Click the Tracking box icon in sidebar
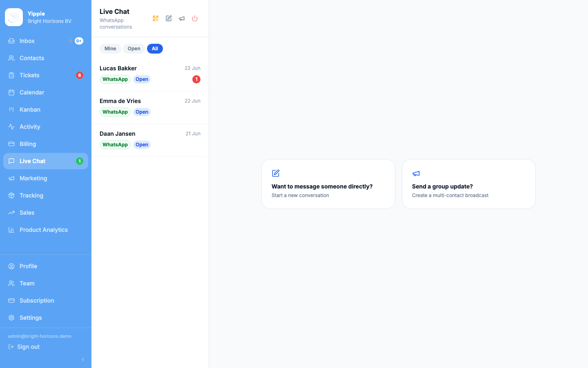 (x=11, y=195)
